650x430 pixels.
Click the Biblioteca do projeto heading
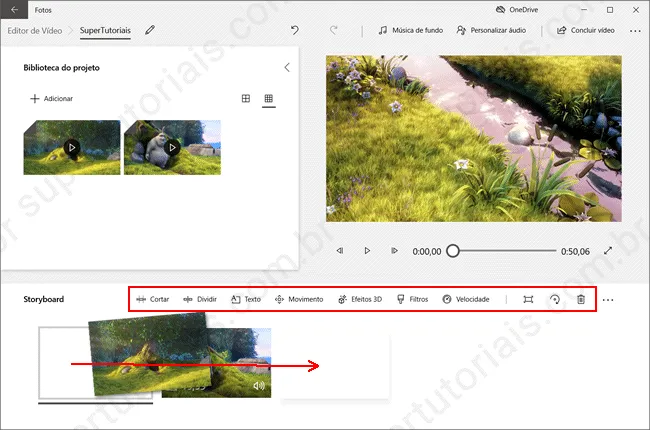[x=61, y=68]
